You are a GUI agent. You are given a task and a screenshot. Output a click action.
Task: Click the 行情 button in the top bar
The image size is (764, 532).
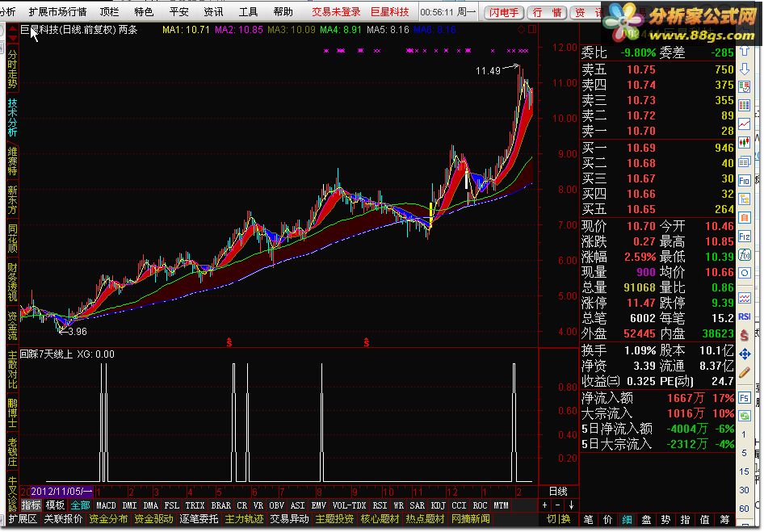click(x=548, y=12)
